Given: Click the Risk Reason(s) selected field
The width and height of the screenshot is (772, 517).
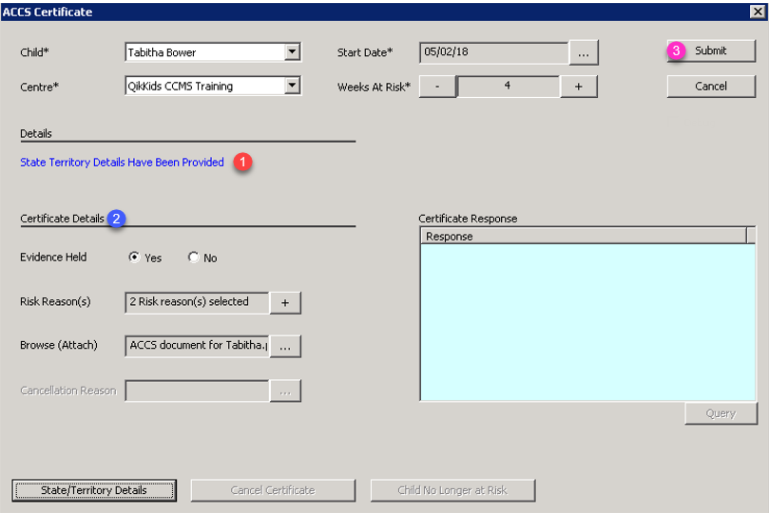Looking at the screenshot, I should coord(196,302).
